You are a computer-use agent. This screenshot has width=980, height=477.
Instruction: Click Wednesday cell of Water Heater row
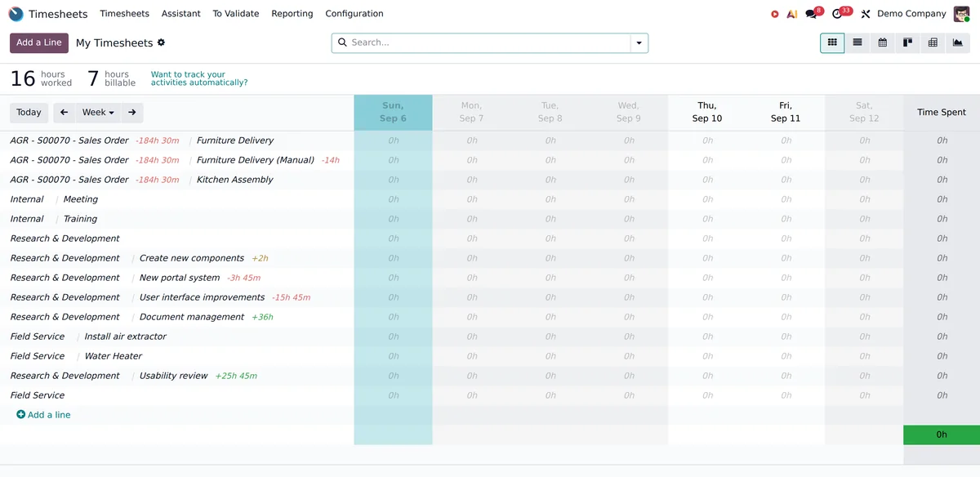click(x=629, y=356)
